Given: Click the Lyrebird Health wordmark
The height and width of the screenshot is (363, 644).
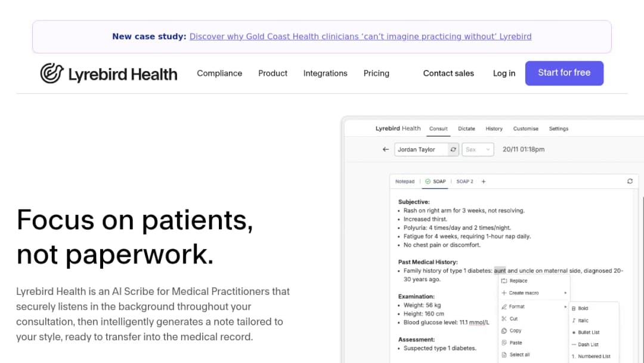Looking at the screenshot, I should click(x=123, y=75).
